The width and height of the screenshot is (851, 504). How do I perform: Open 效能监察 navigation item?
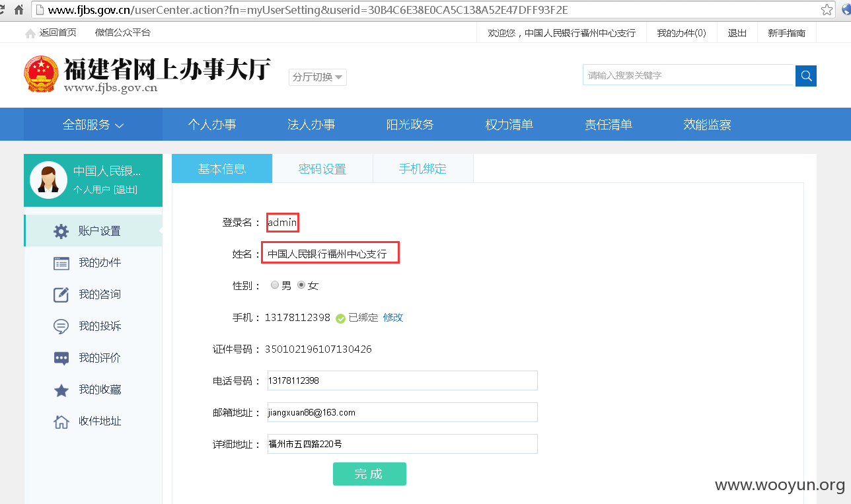(708, 124)
